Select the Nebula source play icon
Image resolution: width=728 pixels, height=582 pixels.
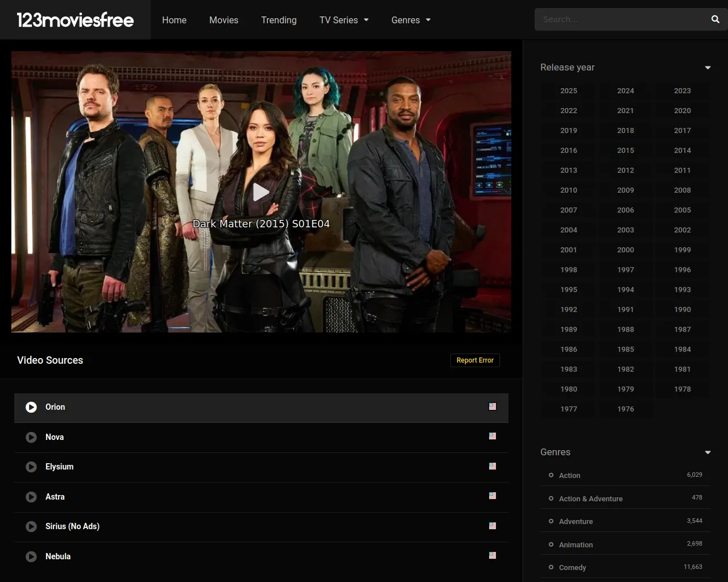click(x=31, y=556)
